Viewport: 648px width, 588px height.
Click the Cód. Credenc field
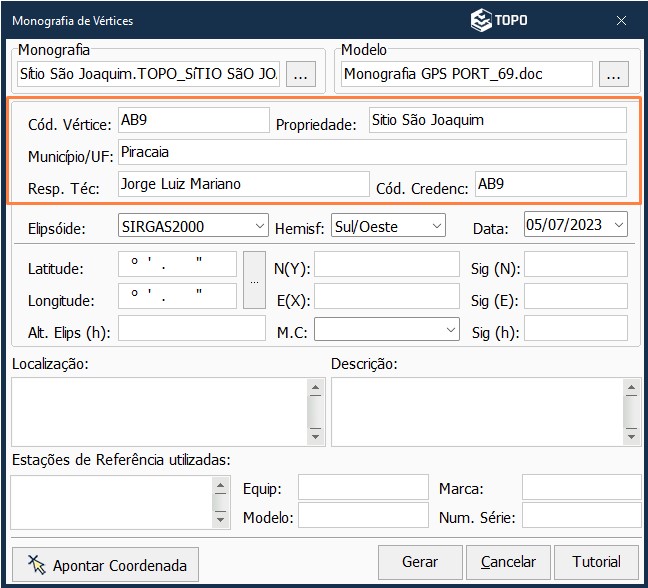pos(551,184)
